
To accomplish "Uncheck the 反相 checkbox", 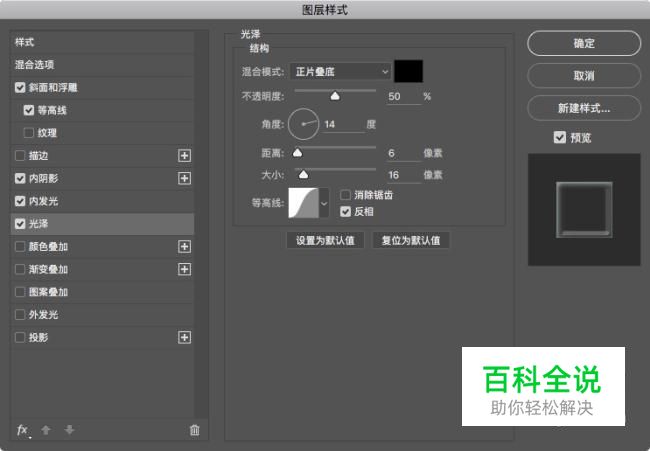I will coord(345,212).
